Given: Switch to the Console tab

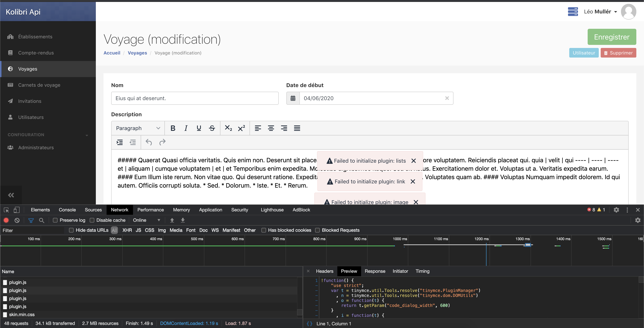Looking at the screenshot, I should (x=67, y=210).
